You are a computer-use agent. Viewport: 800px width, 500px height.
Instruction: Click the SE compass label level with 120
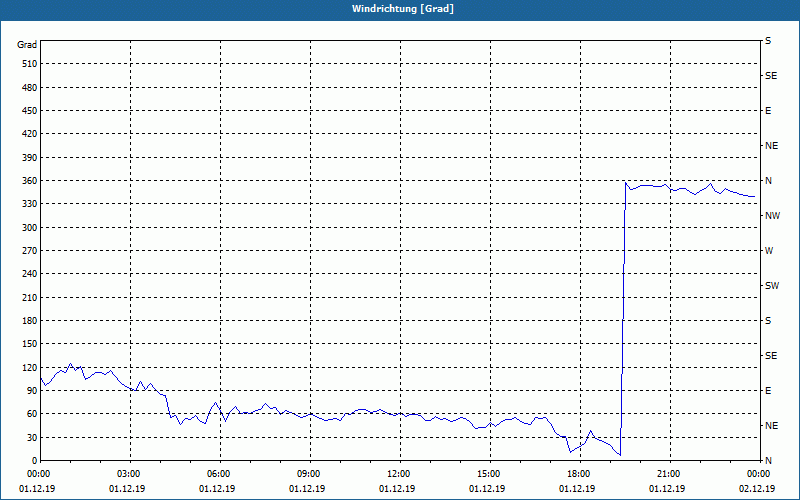pos(771,356)
